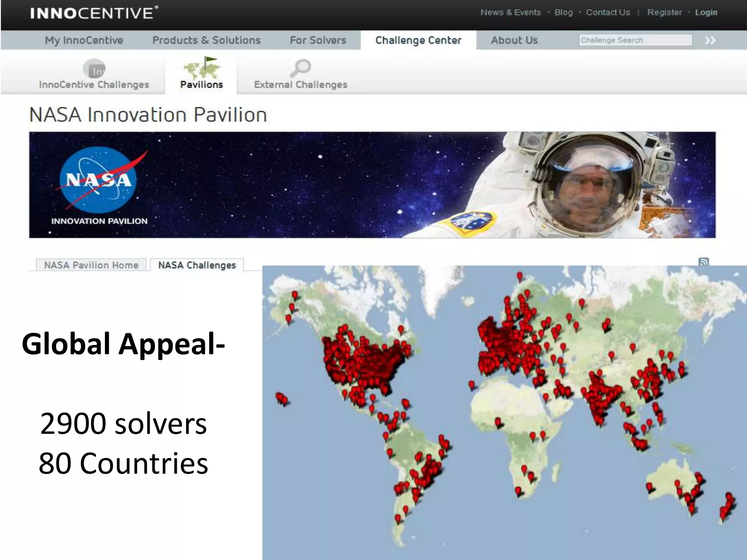The image size is (747, 560).
Task: Open For Solvers menu
Action: [x=318, y=40]
